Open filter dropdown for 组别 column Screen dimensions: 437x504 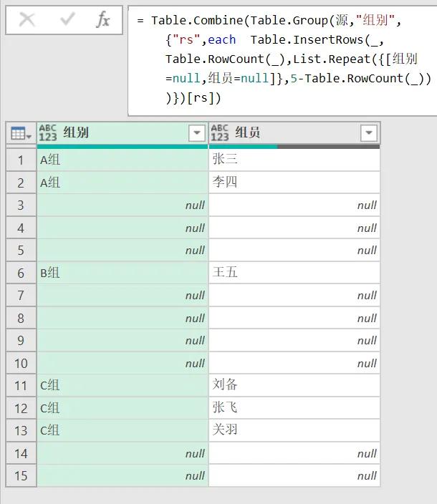[197, 132]
